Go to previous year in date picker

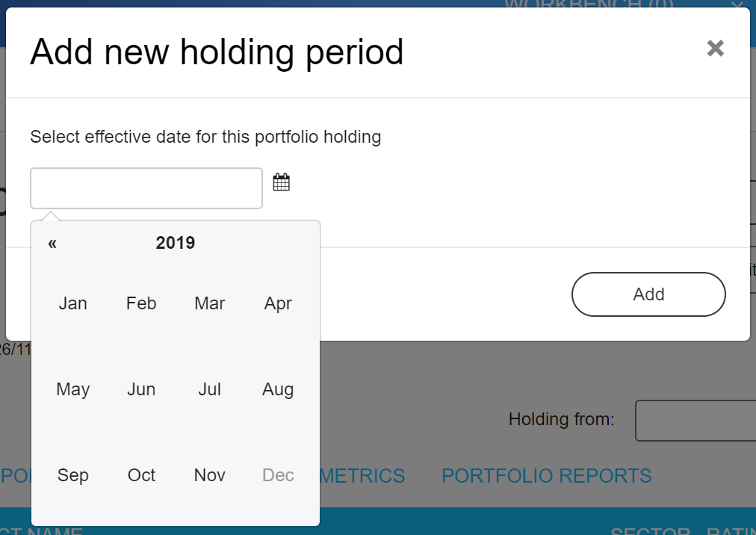coord(52,243)
